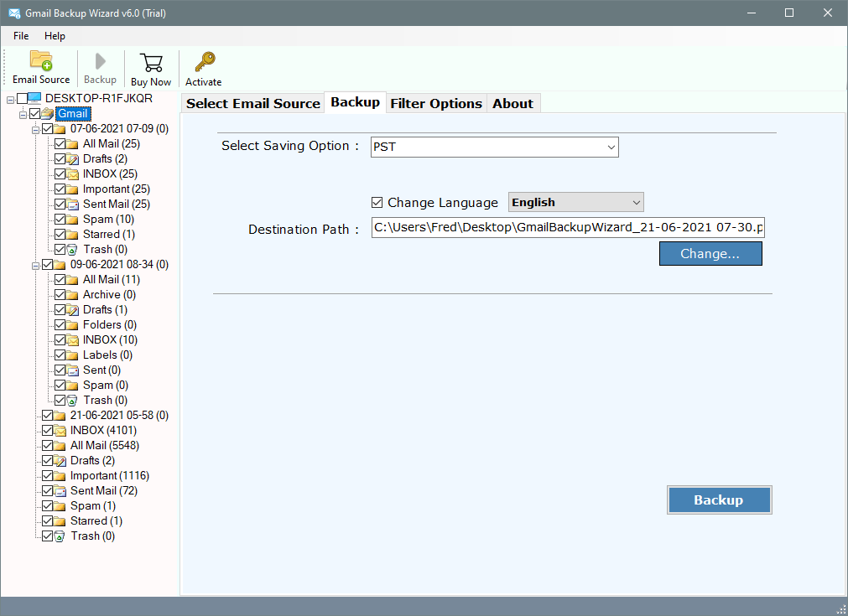Click folder icon of 09-06-2021 08-34 node
848x616 pixels.
click(60, 265)
